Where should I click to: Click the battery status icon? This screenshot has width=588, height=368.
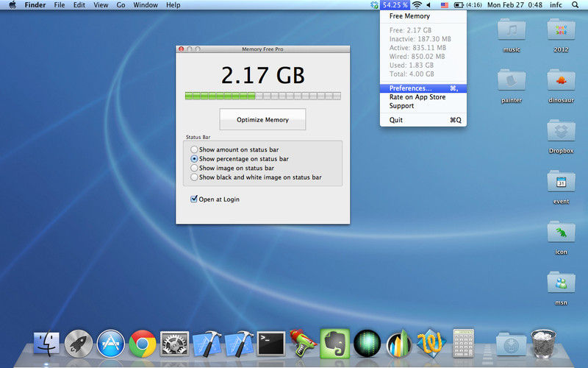click(x=459, y=5)
